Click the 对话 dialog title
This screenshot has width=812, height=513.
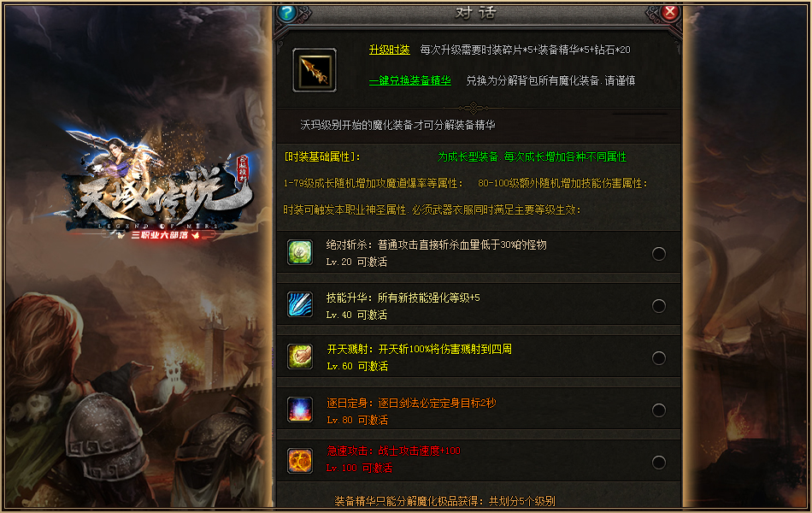tap(475, 13)
